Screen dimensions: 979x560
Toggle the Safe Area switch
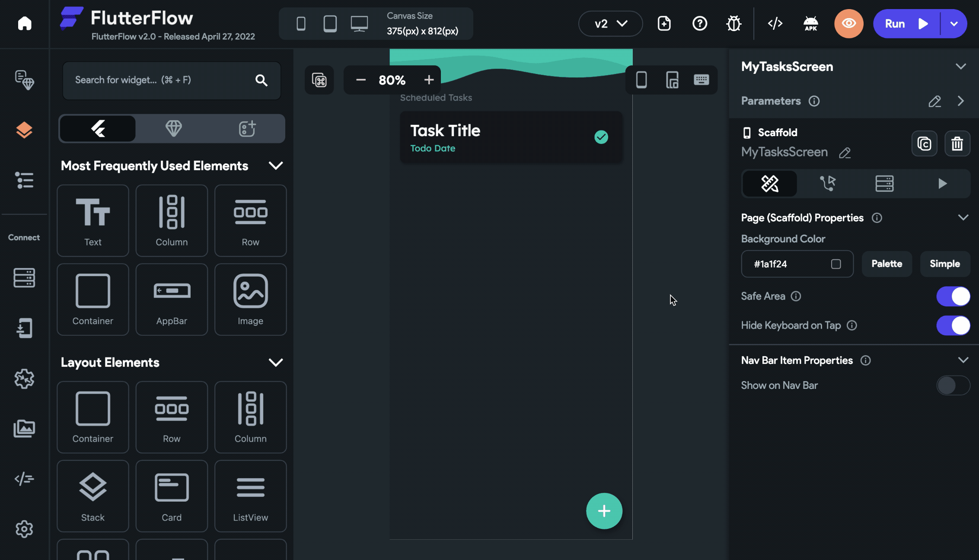pyautogui.click(x=953, y=296)
